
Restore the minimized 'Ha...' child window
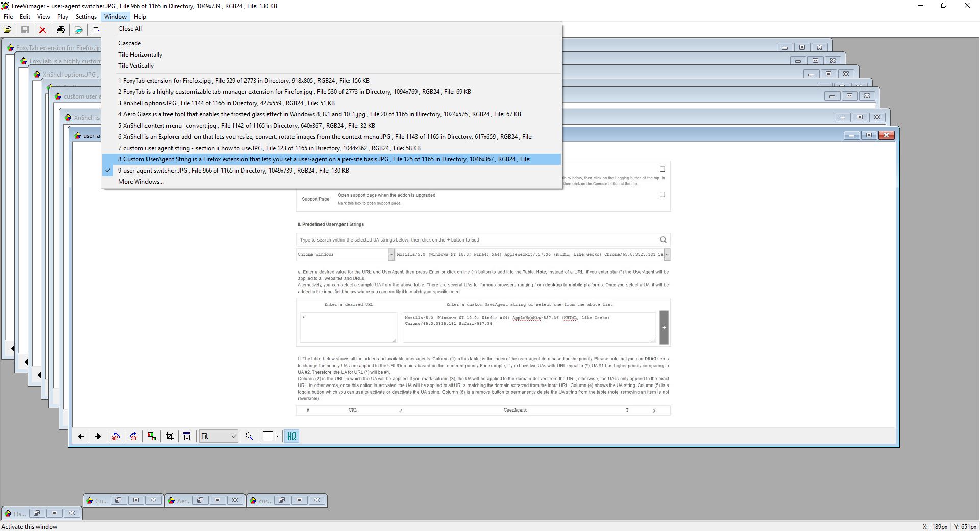37,513
